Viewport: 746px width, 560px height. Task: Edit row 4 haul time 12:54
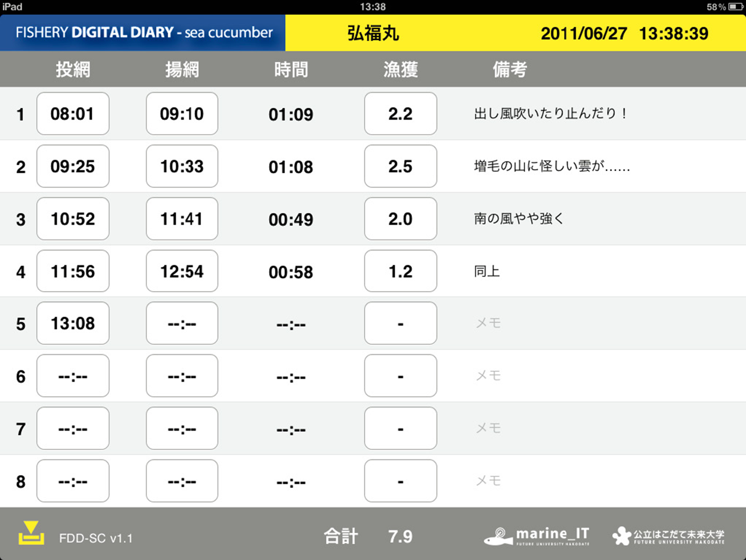point(182,271)
